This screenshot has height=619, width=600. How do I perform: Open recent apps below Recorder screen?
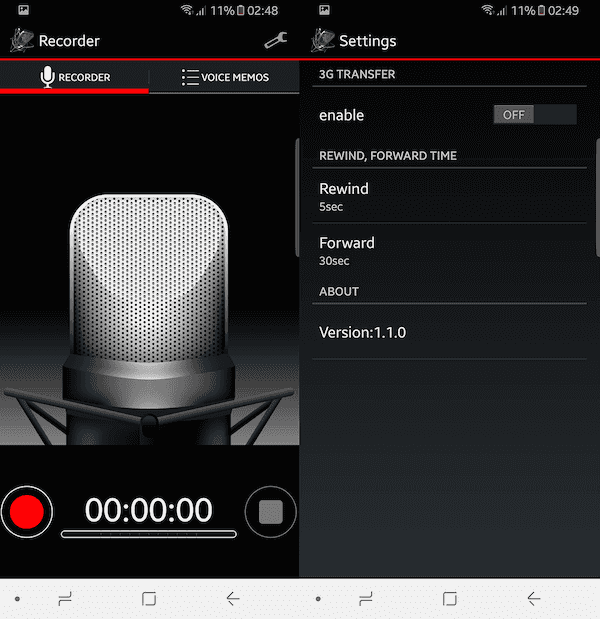pos(66,599)
